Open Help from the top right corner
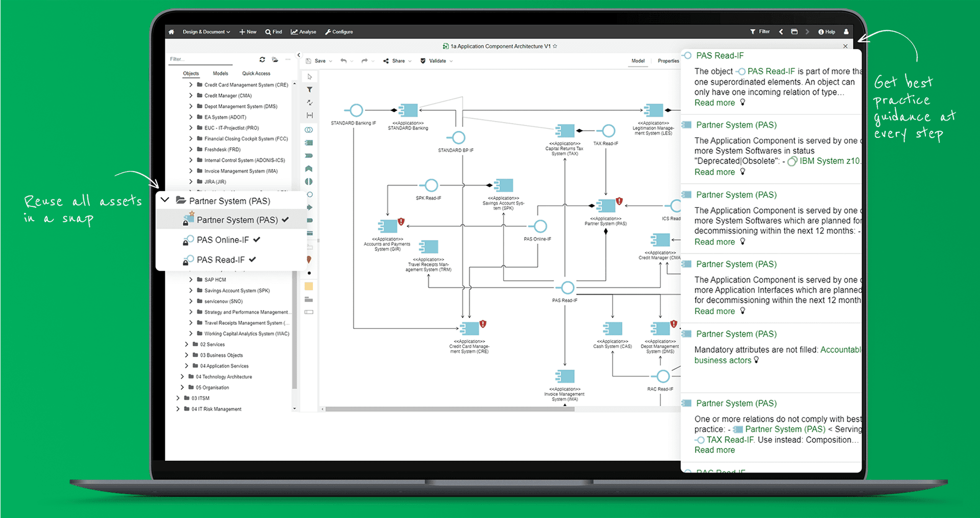 click(826, 32)
